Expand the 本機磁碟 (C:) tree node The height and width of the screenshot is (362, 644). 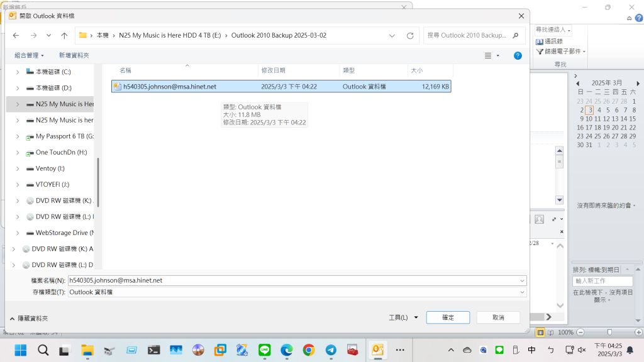click(17, 72)
